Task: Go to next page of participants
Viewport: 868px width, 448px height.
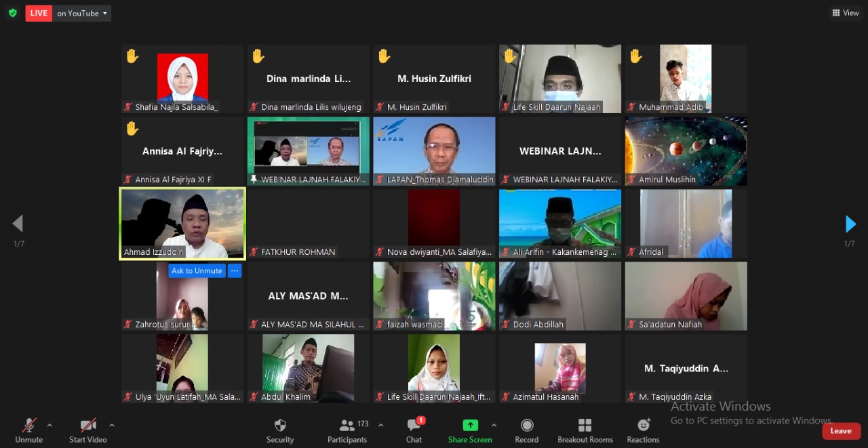Action: tap(850, 224)
